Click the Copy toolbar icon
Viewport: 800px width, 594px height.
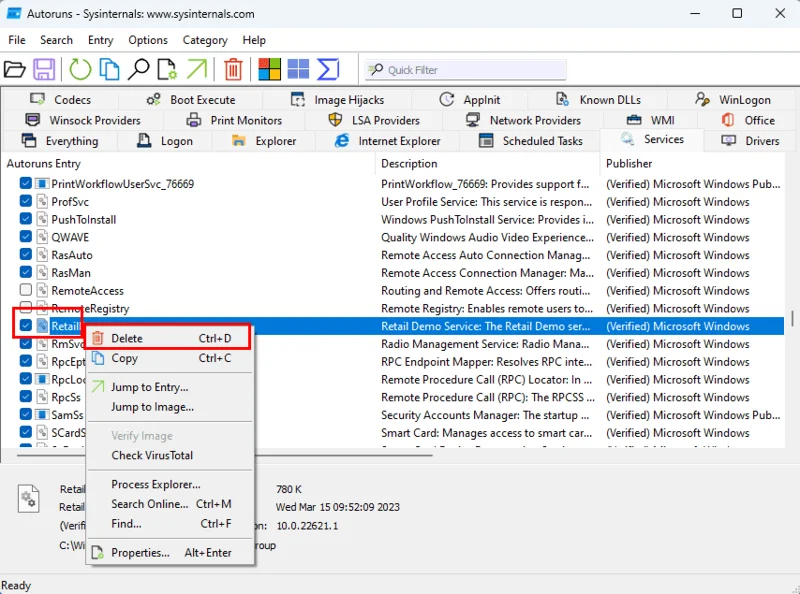[109, 69]
